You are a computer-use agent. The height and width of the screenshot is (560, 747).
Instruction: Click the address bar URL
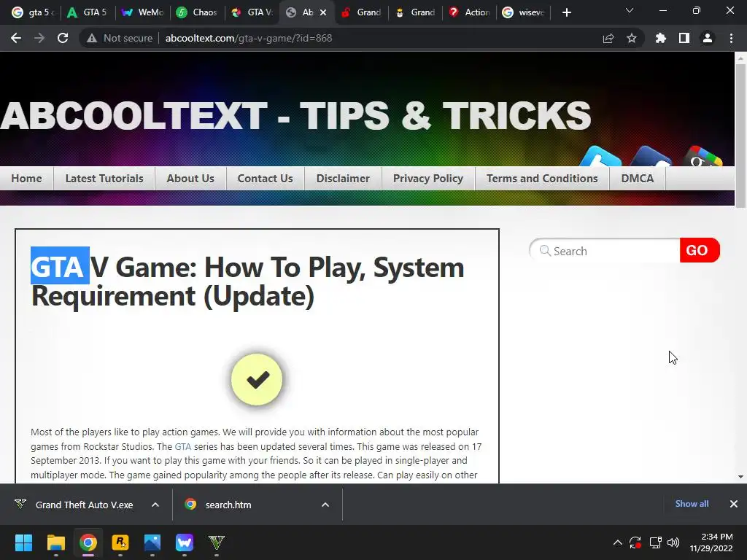(249, 38)
